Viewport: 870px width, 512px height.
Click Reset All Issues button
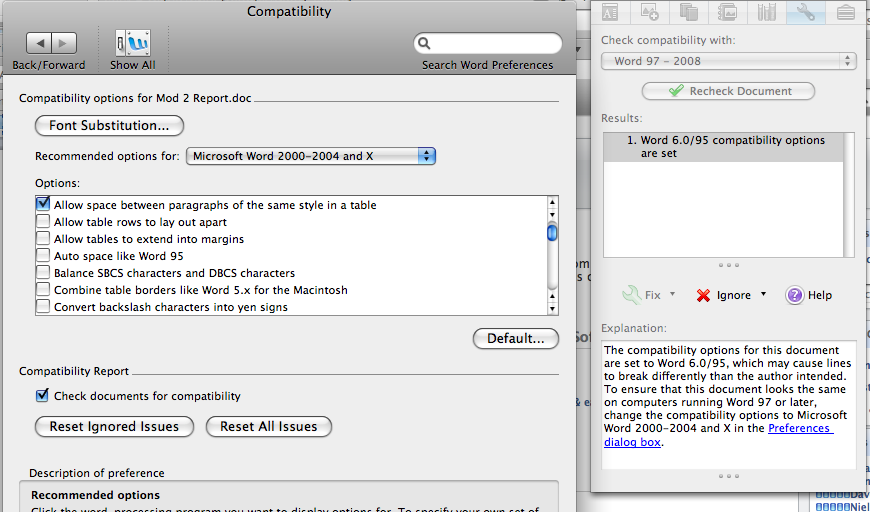tap(269, 427)
